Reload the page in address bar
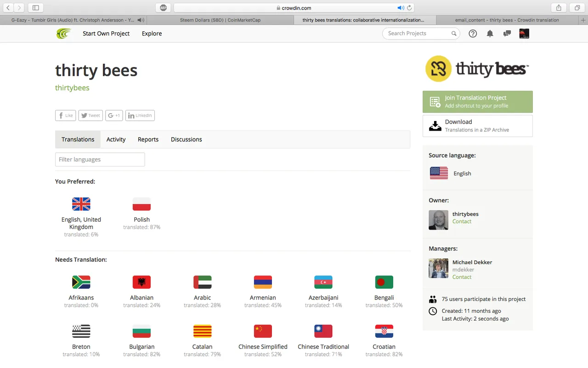Viewport: 588px width, 368px height. (x=409, y=8)
